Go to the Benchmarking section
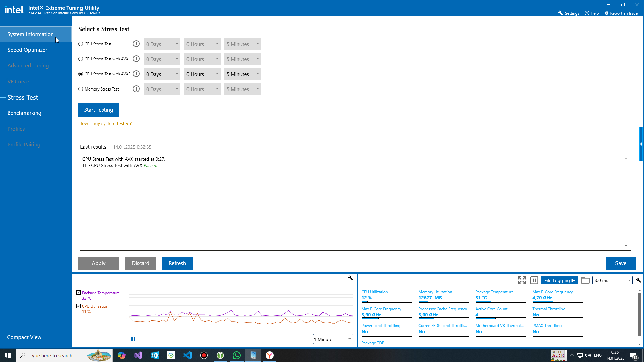 24,113
